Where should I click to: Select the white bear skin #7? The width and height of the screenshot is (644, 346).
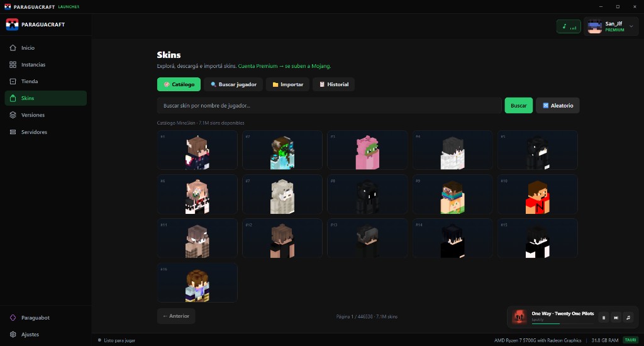[x=282, y=194]
